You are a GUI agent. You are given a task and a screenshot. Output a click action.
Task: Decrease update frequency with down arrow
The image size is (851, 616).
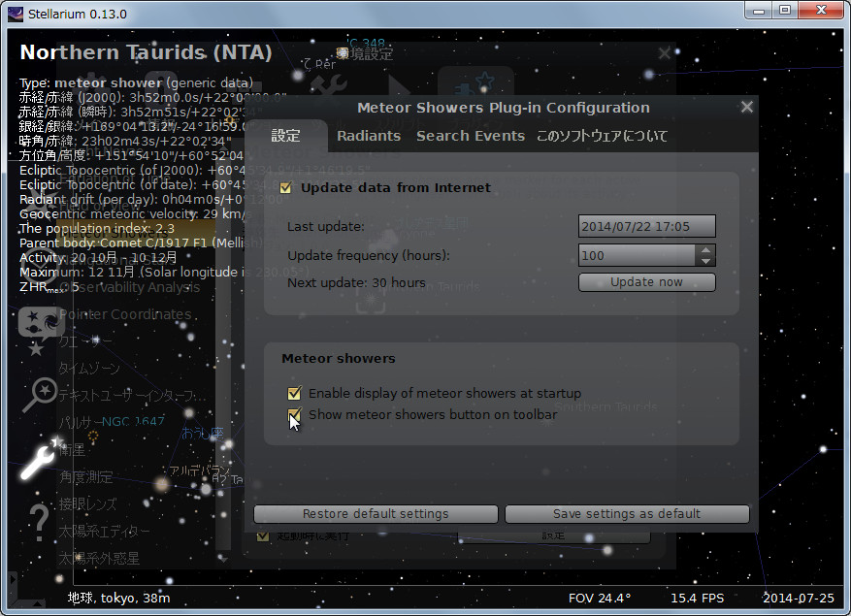tap(705, 261)
